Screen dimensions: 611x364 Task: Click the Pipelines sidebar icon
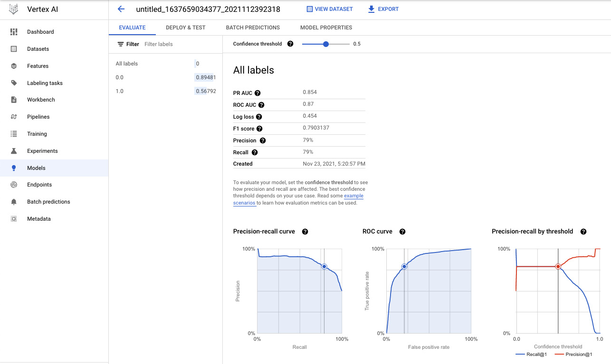(14, 117)
